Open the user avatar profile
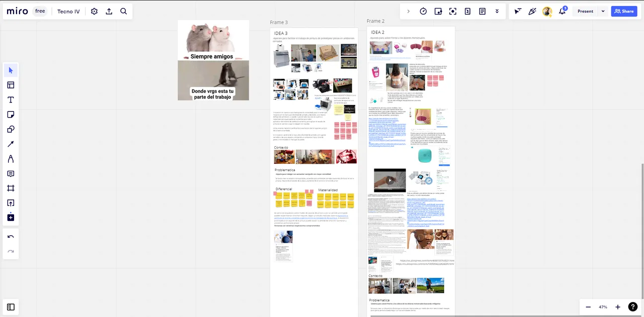 [547, 11]
